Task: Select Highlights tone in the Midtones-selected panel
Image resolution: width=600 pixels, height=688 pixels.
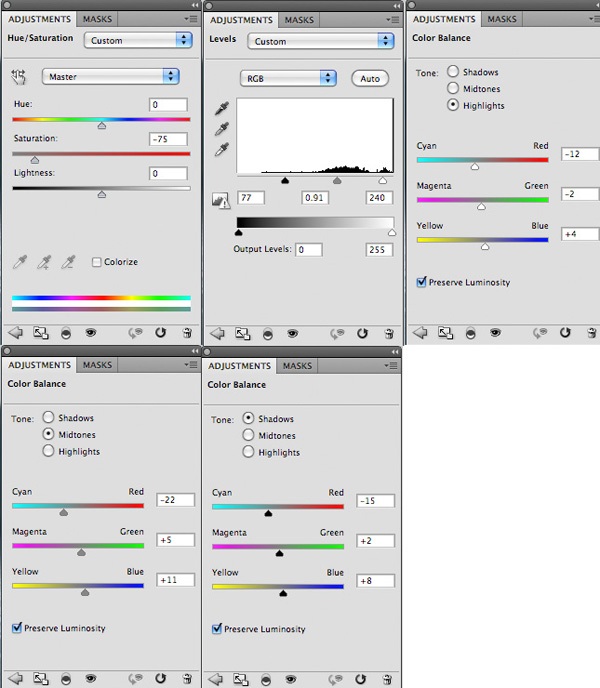Action: click(48, 451)
